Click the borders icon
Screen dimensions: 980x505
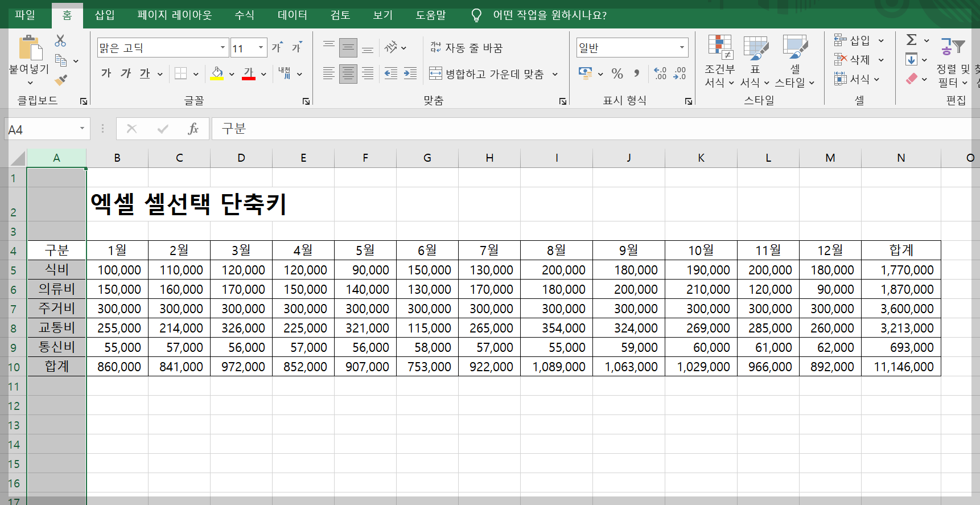[x=180, y=73]
